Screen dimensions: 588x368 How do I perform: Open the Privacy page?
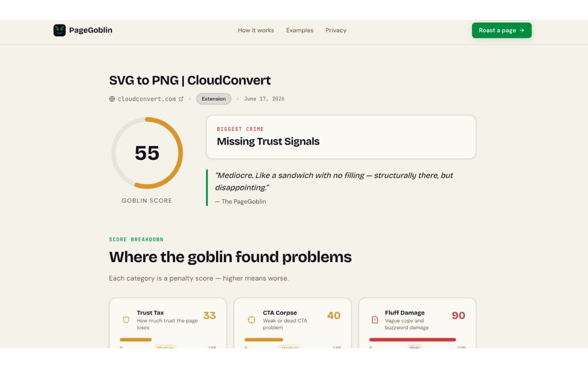click(x=336, y=30)
